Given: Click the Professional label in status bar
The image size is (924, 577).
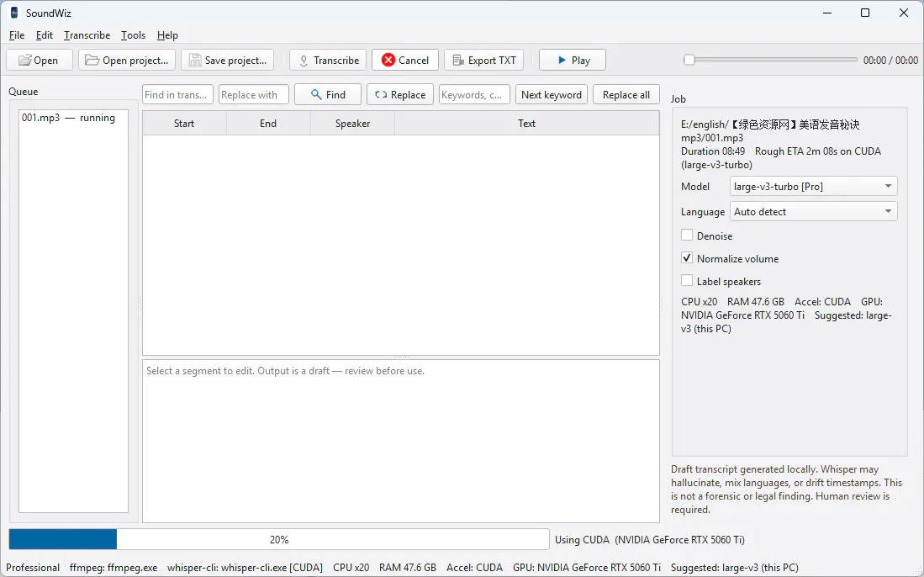Looking at the screenshot, I should pyautogui.click(x=33, y=568).
